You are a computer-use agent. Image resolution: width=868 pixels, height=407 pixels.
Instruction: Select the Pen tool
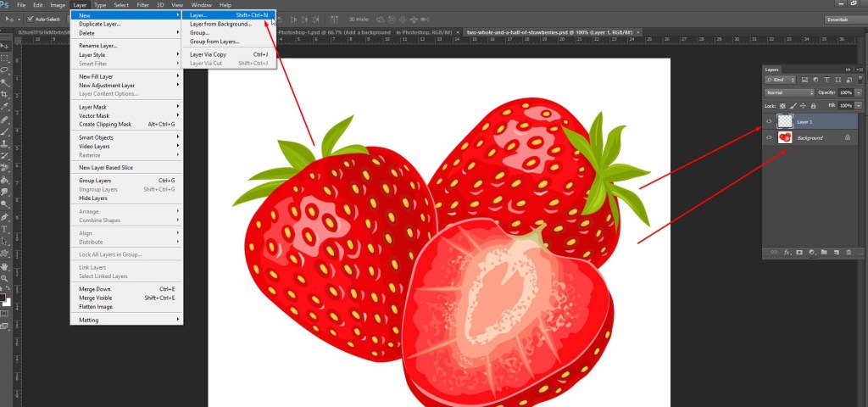tap(5, 216)
